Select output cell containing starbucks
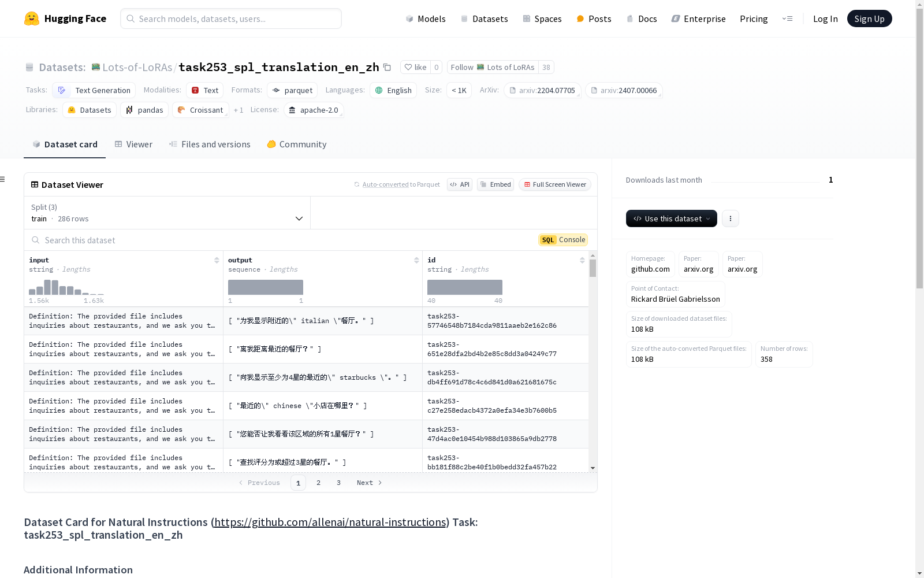Image resolution: width=924 pixels, height=578 pixels. pyautogui.click(x=323, y=377)
